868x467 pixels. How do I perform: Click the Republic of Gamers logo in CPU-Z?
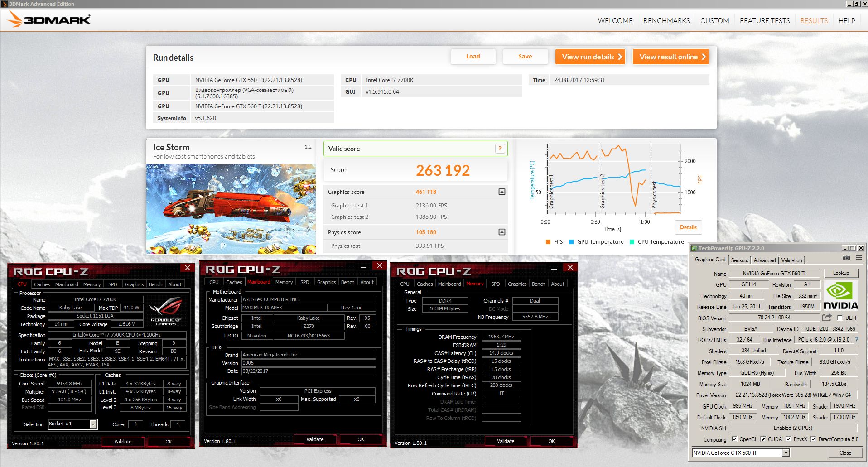pyautogui.click(x=166, y=312)
